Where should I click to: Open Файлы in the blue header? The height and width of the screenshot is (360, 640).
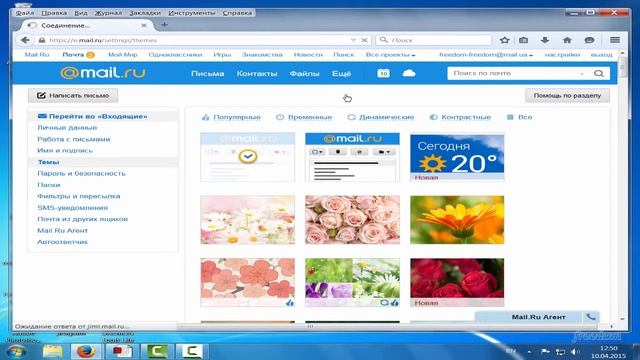pyautogui.click(x=304, y=73)
